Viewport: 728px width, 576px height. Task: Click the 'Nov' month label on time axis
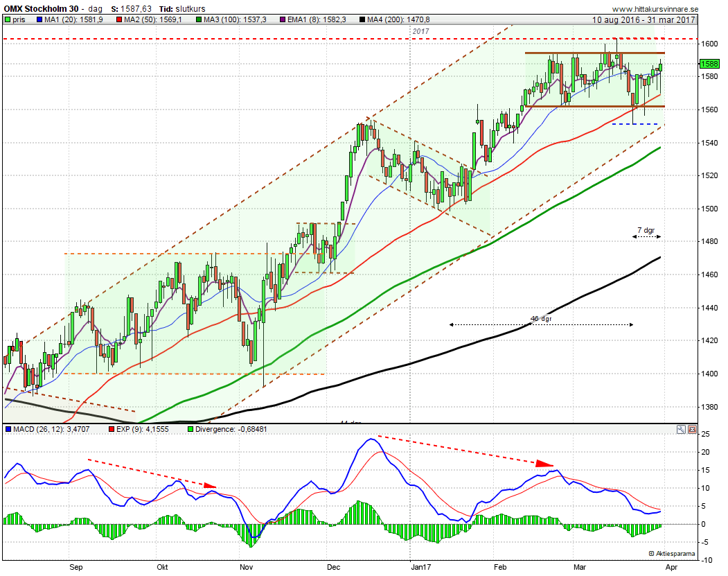click(x=246, y=567)
